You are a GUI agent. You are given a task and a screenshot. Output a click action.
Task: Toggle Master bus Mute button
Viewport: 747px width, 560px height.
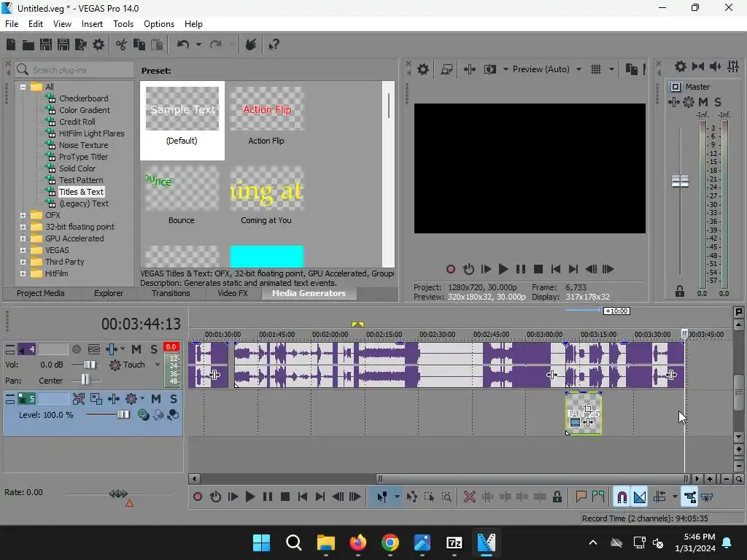703,102
